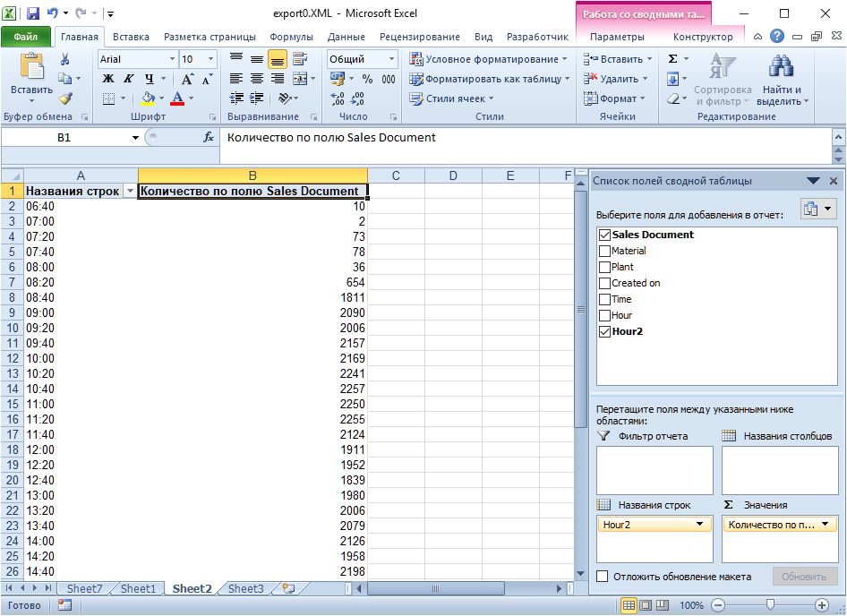Image resolution: width=847 pixels, height=616 pixels.
Task: Click the Undo arrow in quick access
Action: [x=53, y=13]
